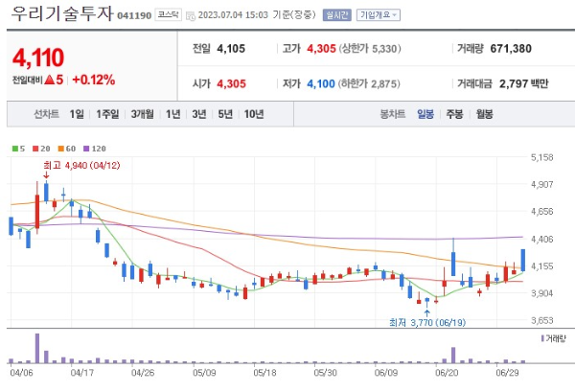
Task: Click the red 20-day average legend swatch
Action: click(35, 149)
